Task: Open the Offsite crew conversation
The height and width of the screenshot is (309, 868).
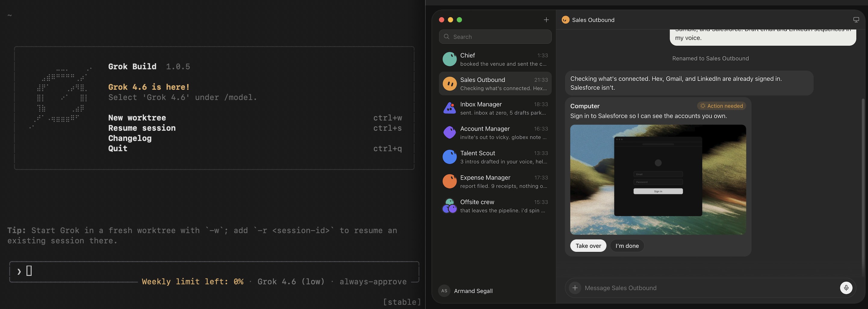Action: [495, 206]
